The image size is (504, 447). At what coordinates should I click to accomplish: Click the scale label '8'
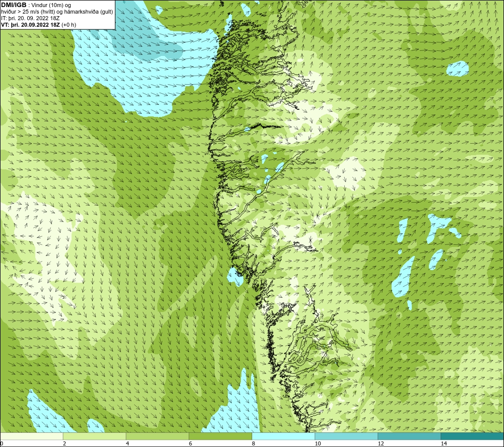(x=254, y=444)
